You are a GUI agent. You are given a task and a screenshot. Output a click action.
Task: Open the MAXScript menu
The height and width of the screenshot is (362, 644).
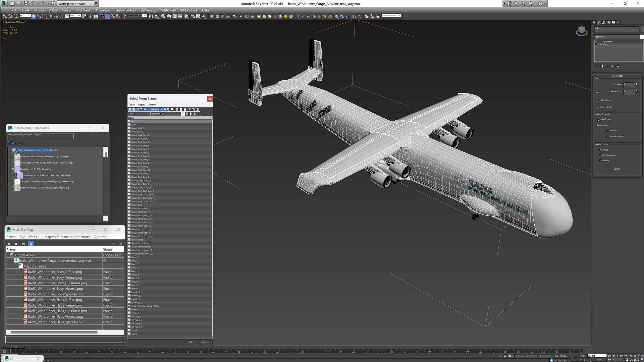[x=189, y=10]
